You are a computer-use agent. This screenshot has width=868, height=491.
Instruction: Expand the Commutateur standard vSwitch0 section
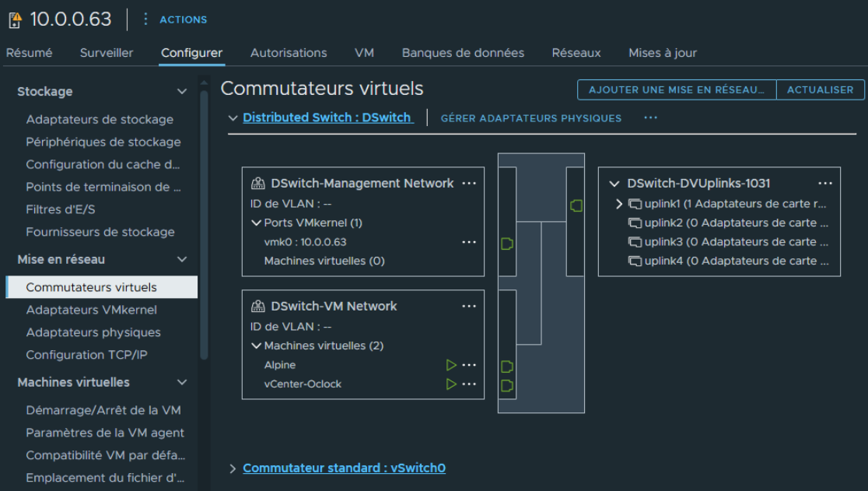click(x=233, y=468)
